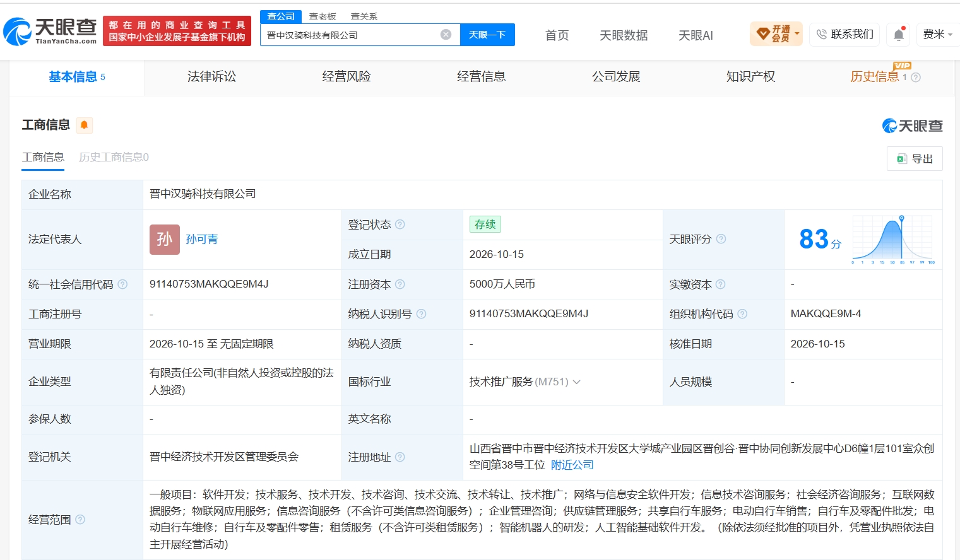The height and width of the screenshot is (560, 960).
Task: Click the help icon next to 登记状态
Action: click(400, 225)
